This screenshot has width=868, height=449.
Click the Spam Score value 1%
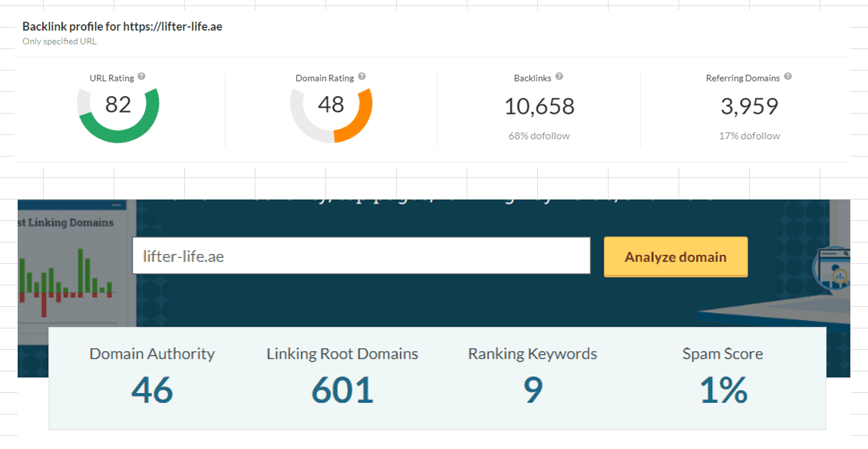click(x=724, y=391)
